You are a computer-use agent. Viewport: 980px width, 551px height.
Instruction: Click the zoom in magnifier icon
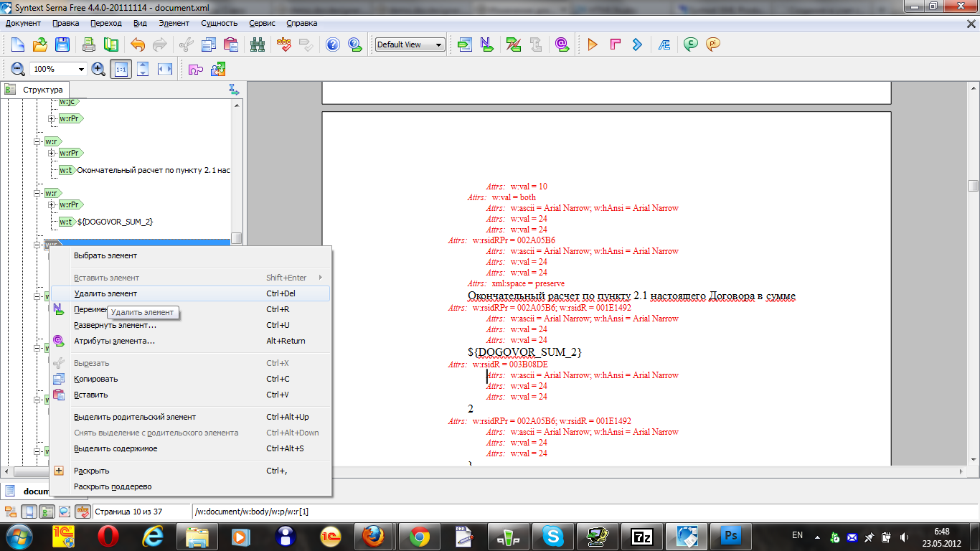[x=98, y=70]
